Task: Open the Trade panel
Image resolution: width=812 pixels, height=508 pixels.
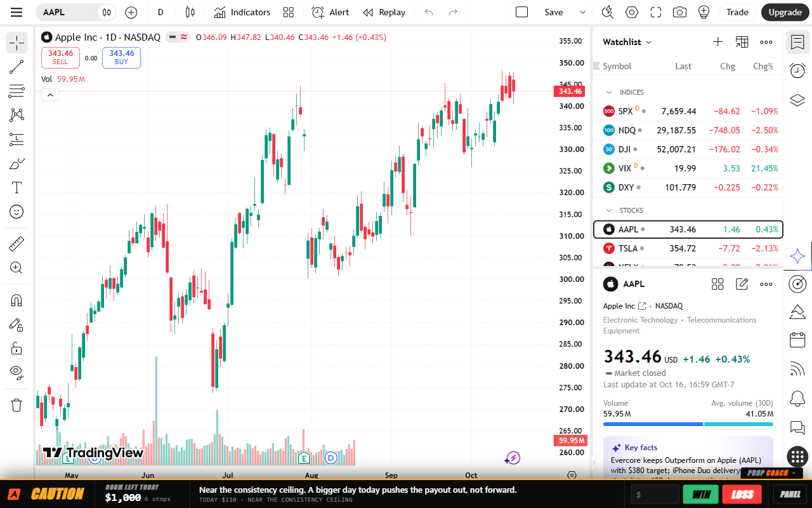Action: tap(737, 12)
